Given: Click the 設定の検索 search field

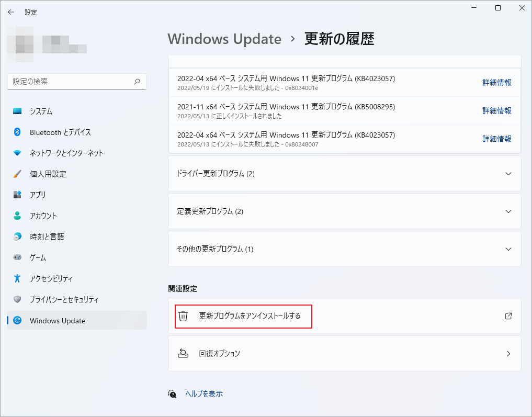Looking at the screenshot, I should pos(77,82).
